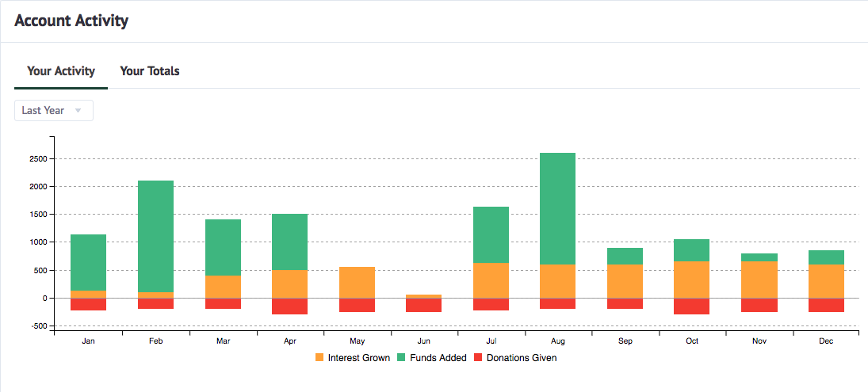Click the Jan month axis label

tap(89, 341)
